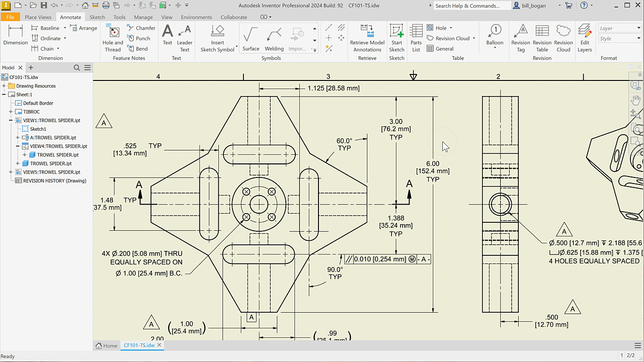Viewport: 644px width, 362px height.
Task: Select the General table tool
Action: (440, 49)
